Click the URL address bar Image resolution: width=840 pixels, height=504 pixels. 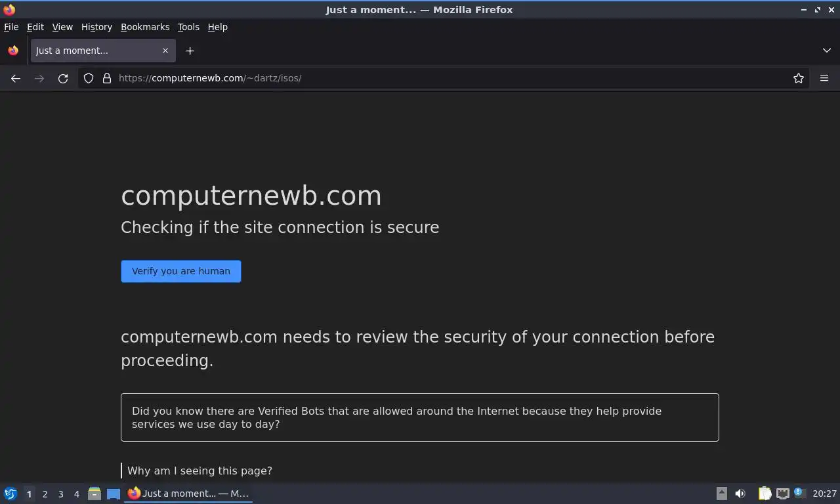click(x=446, y=78)
